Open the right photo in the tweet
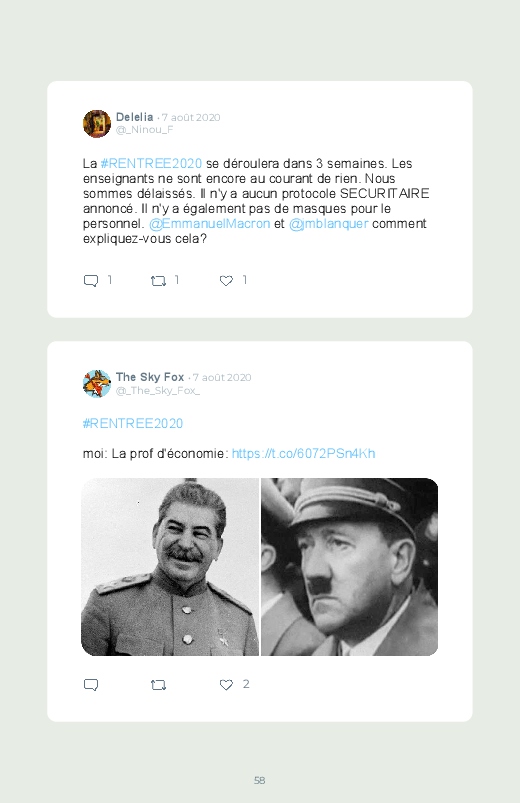This screenshot has width=520, height=803. (x=349, y=567)
